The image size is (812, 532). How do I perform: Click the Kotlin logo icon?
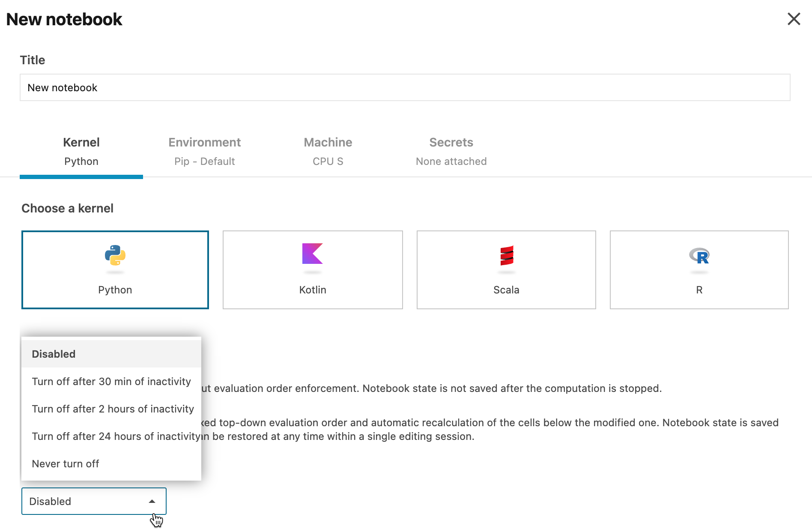coord(312,254)
